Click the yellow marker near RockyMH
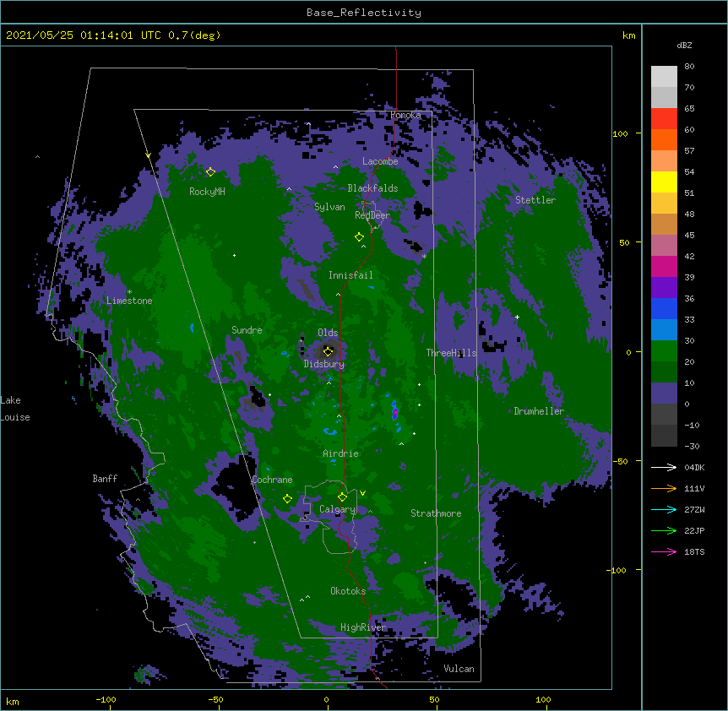This screenshot has height=711, width=728. point(210,172)
